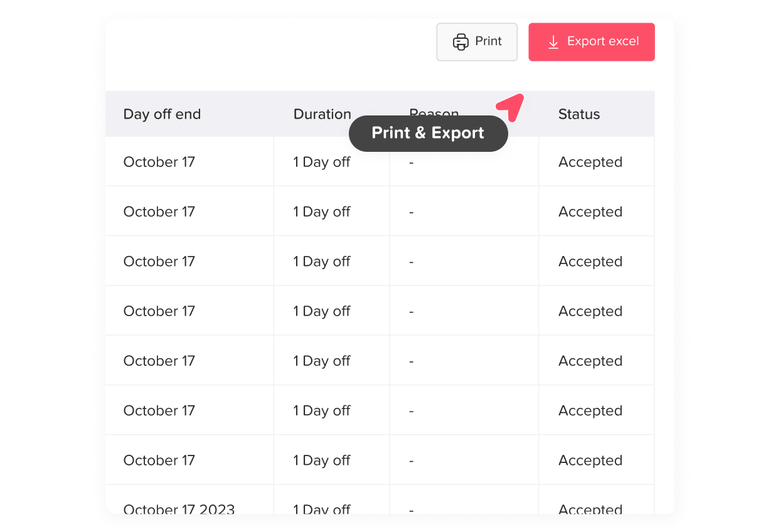Select the sixth row's 1 Day off duration
The width and height of the screenshot is (783, 532).
(322, 410)
